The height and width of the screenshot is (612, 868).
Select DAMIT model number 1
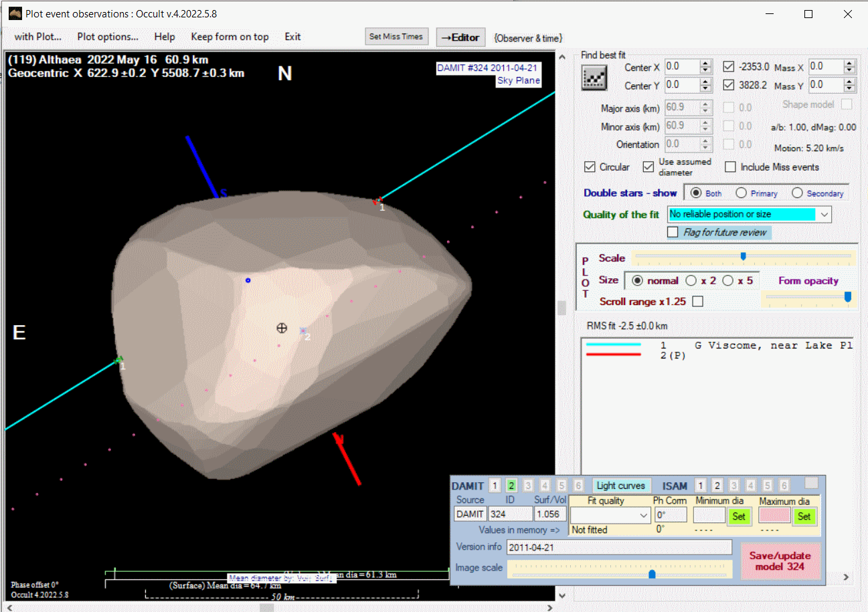(494, 486)
